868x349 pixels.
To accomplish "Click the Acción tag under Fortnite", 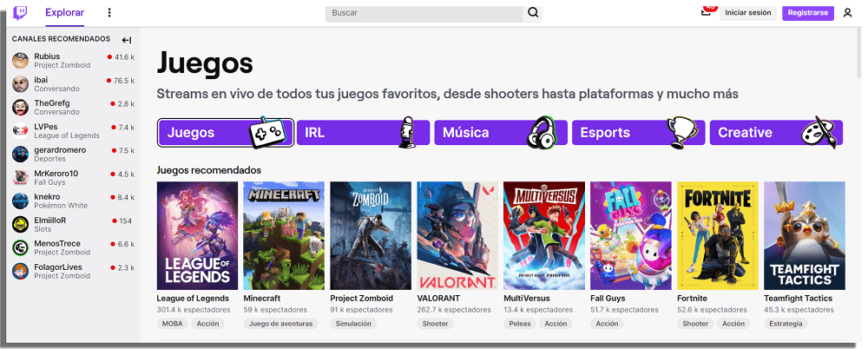I will pyautogui.click(x=733, y=324).
